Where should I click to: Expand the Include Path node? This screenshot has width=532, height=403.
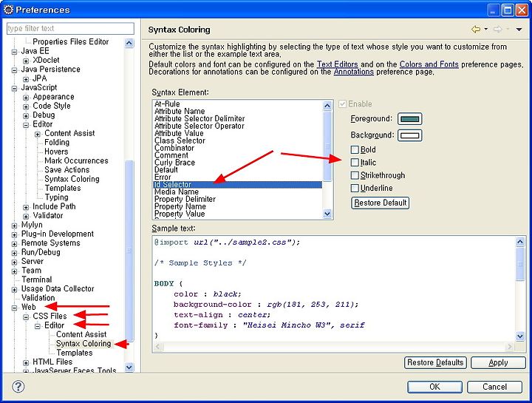point(26,208)
